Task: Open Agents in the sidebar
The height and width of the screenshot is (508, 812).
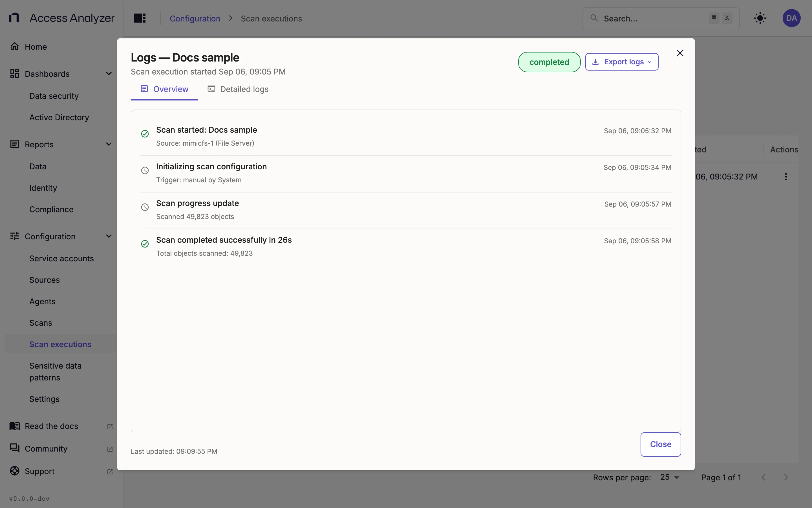Action: coord(42,301)
